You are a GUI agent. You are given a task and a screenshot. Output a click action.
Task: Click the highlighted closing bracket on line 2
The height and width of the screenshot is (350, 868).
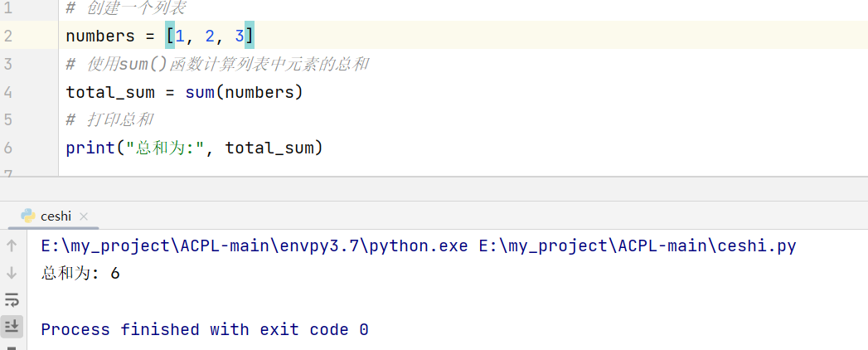pyautogui.click(x=250, y=36)
